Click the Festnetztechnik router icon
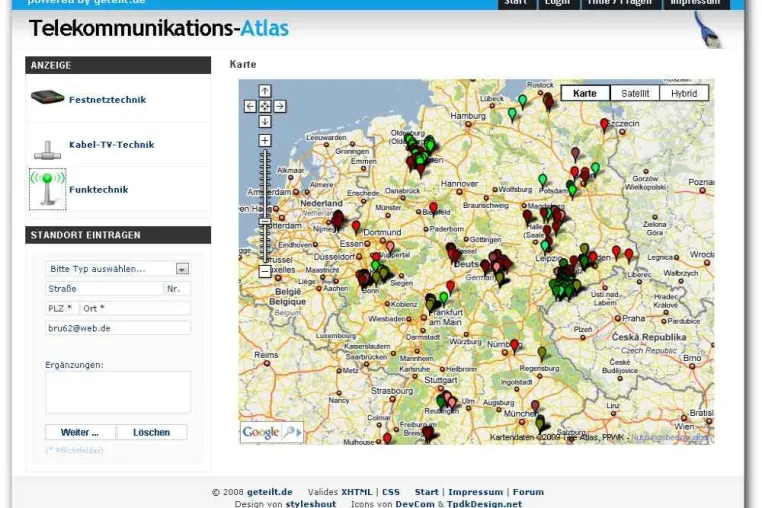 pyautogui.click(x=47, y=97)
